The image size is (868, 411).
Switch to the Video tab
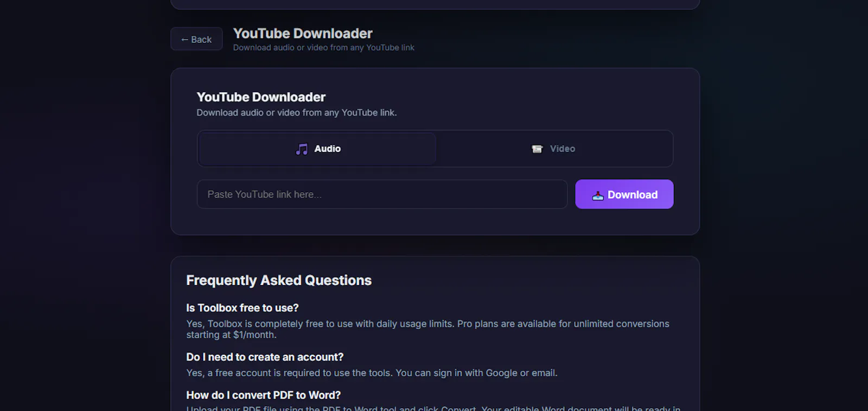tap(553, 149)
